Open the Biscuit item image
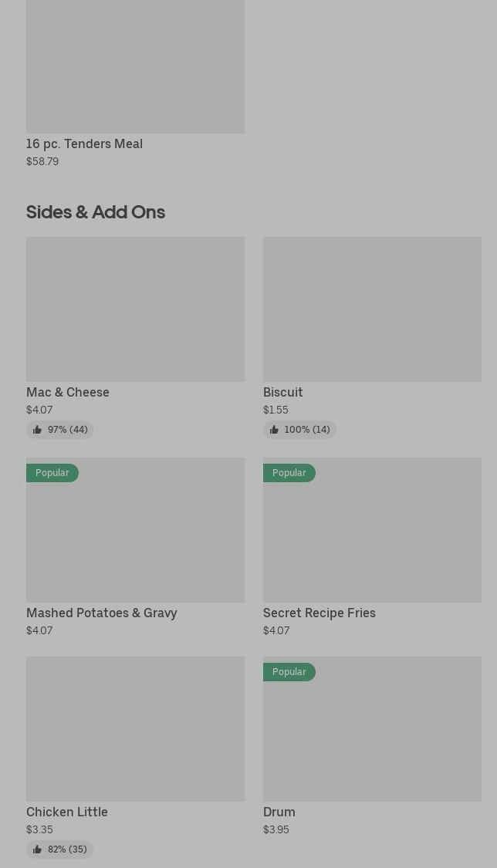497x868 pixels. click(x=372, y=309)
